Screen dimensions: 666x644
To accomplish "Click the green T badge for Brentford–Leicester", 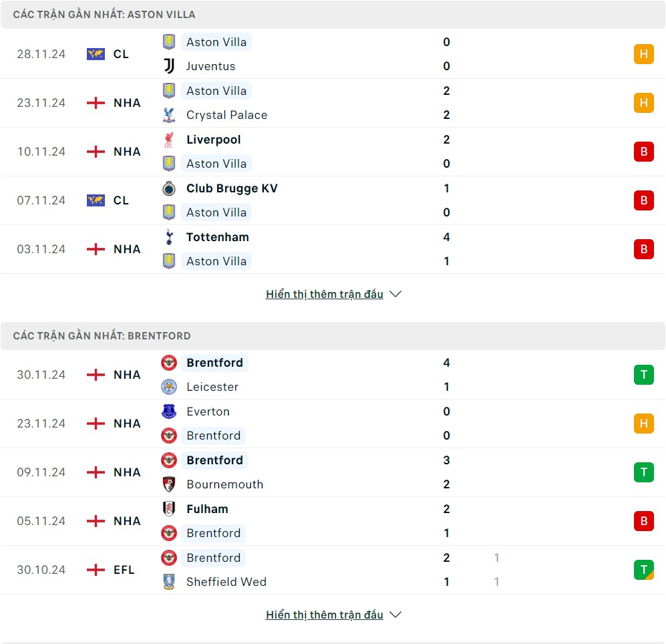I will click(643, 375).
